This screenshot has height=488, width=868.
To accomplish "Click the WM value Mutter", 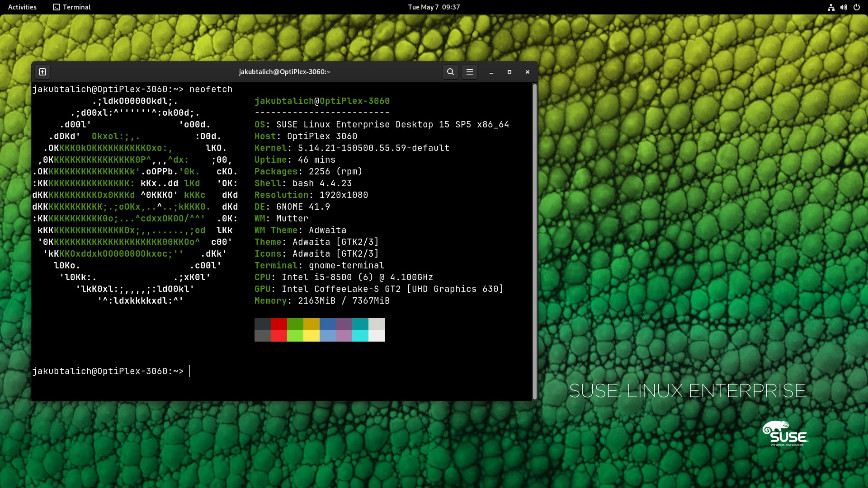I will 292,219.
